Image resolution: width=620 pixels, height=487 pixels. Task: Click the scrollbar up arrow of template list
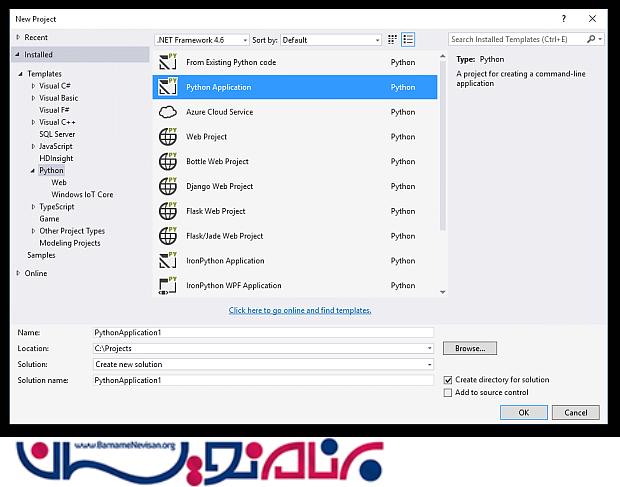point(442,57)
